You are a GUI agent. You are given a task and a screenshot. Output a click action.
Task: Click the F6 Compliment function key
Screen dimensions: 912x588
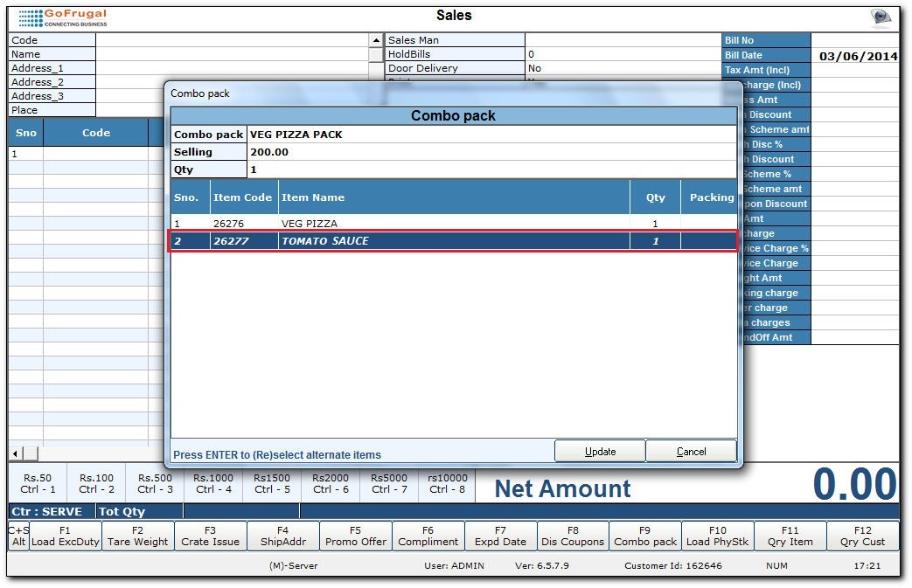(428, 536)
